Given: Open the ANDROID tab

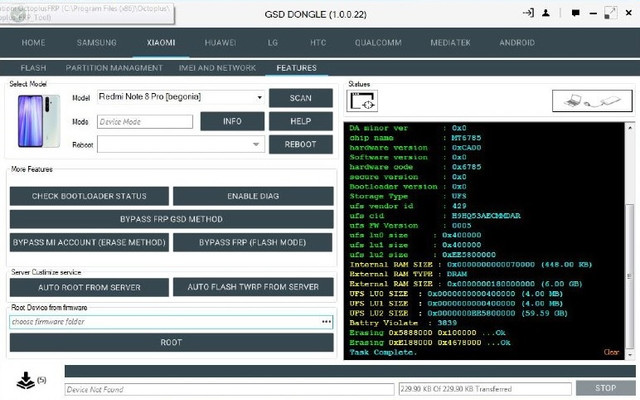Looking at the screenshot, I should coord(517,42).
